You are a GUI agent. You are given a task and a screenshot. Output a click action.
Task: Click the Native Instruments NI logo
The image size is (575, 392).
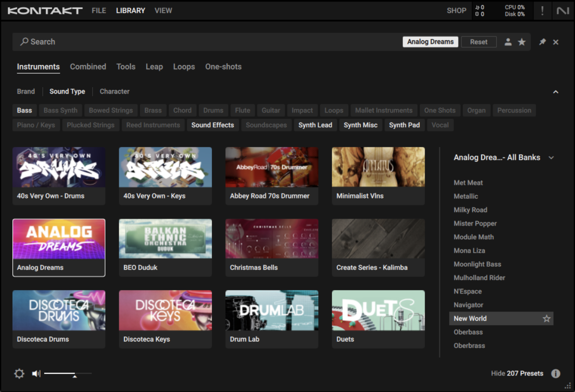tap(563, 11)
